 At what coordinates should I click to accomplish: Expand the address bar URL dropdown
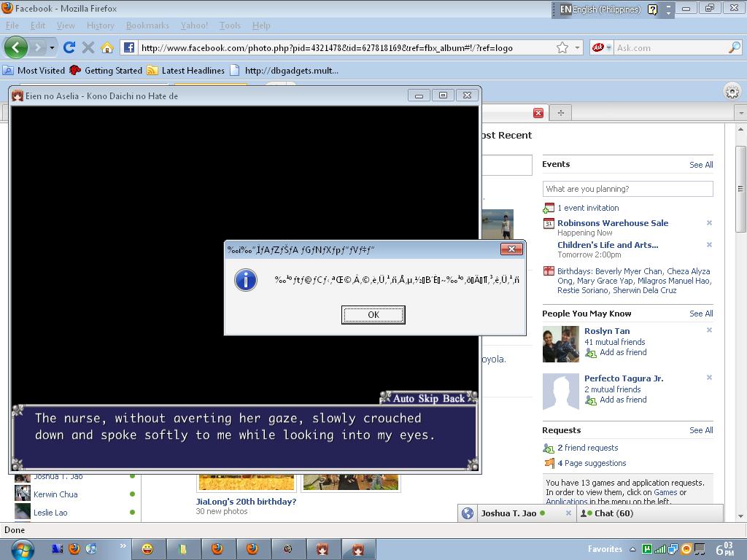[577, 47]
